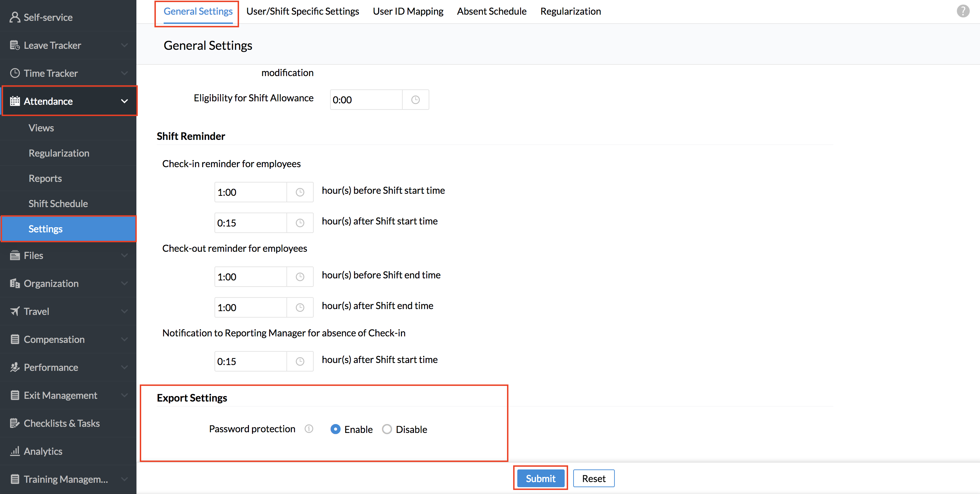
Task: Click the help question mark icon
Action: pyautogui.click(x=963, y=11)
